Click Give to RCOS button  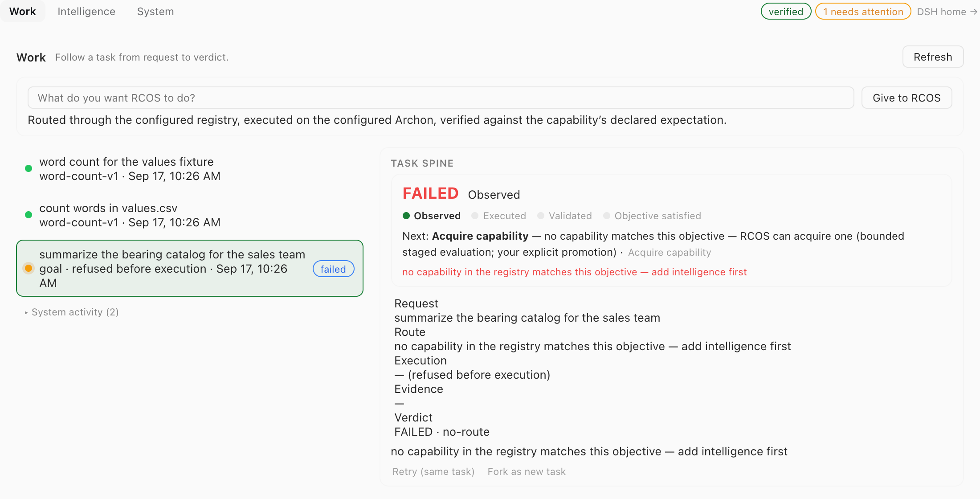click(906, 98)
